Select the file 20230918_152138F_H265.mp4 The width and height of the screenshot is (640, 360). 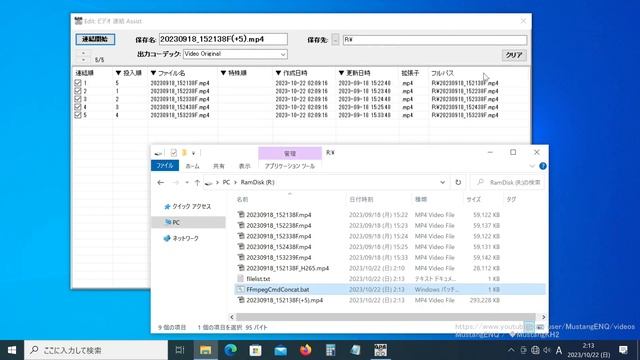pos(283,268)
